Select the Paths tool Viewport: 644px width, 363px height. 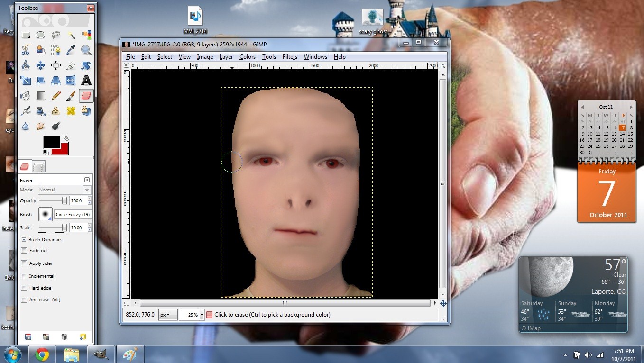pyautogui.click(x=56, y=50)
